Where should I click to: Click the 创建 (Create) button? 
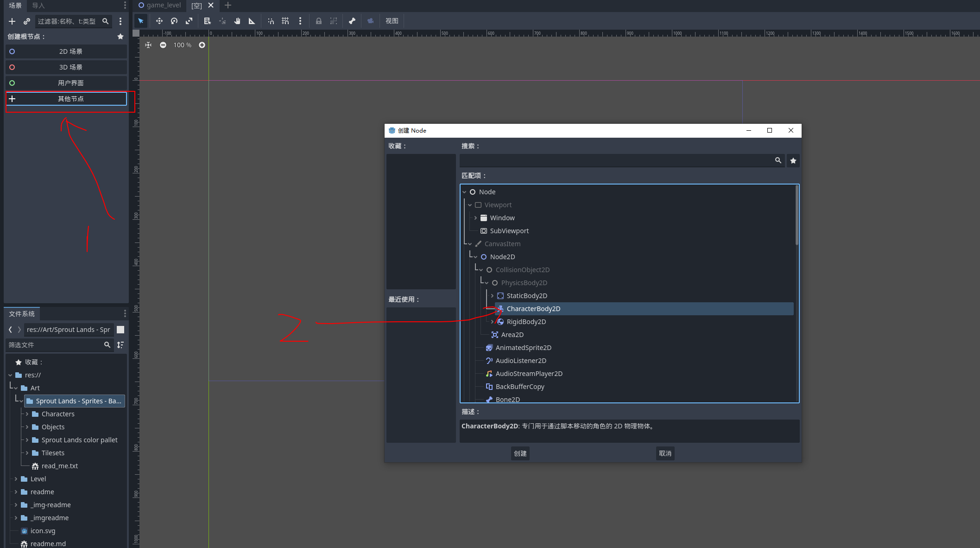(x=520, y=453)
